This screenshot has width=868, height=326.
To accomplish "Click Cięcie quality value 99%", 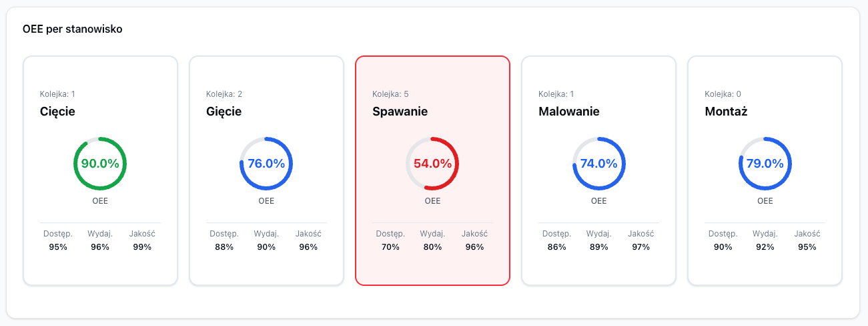I will pyautogui.click(x=142, y=247).
